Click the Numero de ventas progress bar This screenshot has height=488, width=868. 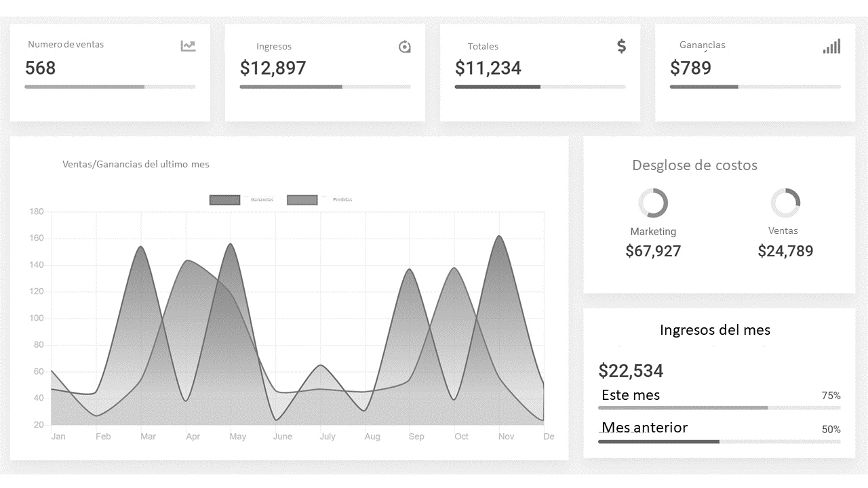tap(110, 87)
